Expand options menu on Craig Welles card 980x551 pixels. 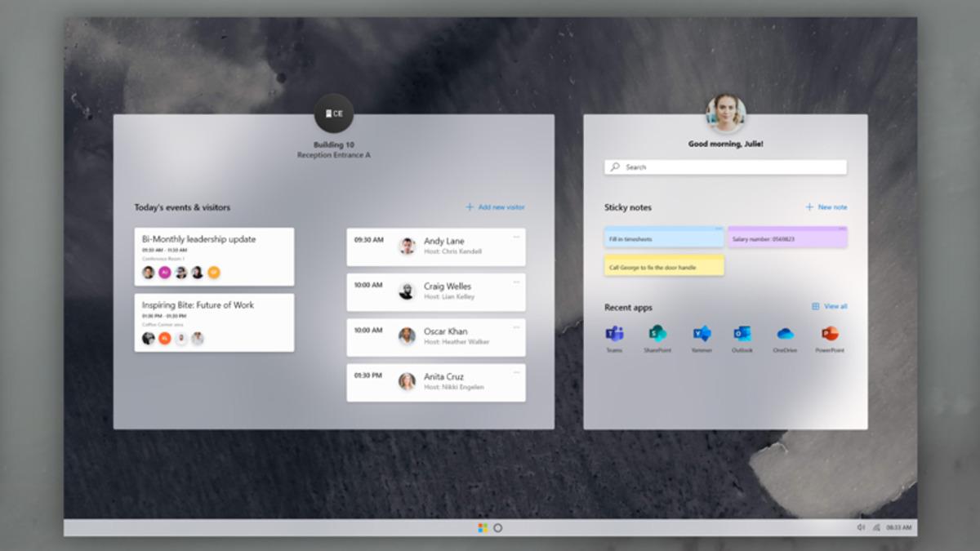point(516,282)
